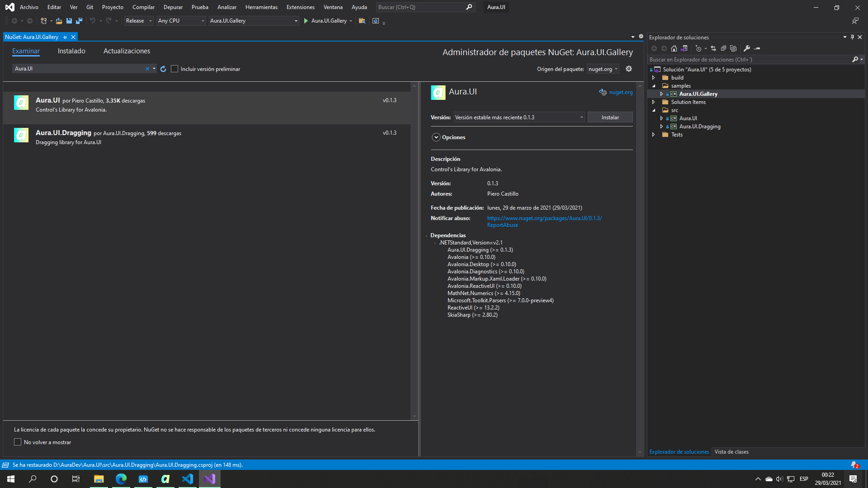The height and width of the screenshot is (488, 868).
Task: Open the Release configuration dropdown
Action: [x=139, y=21]
